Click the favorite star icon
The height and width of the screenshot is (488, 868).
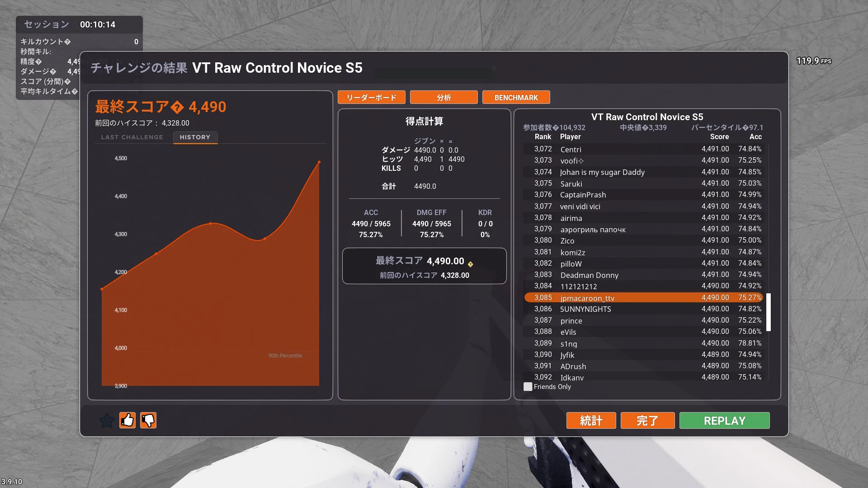[107, 421]
